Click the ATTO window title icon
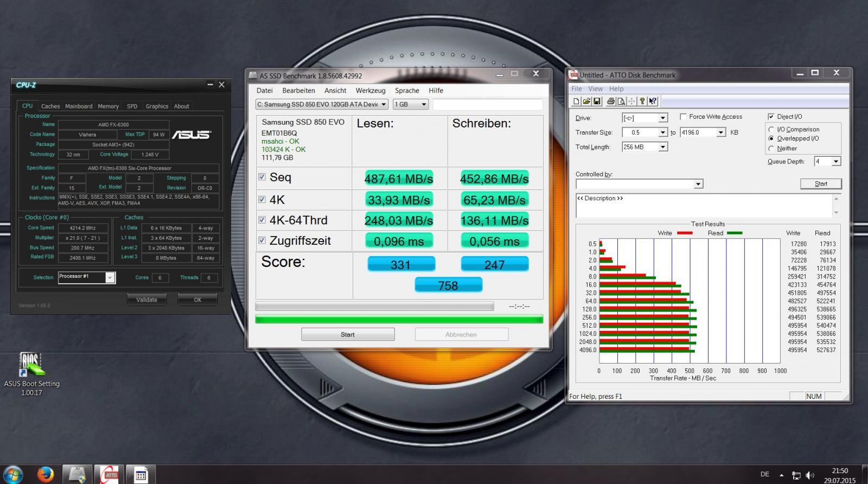The height and width of the screenshot is (484, 868). click(x=573, y=75)
